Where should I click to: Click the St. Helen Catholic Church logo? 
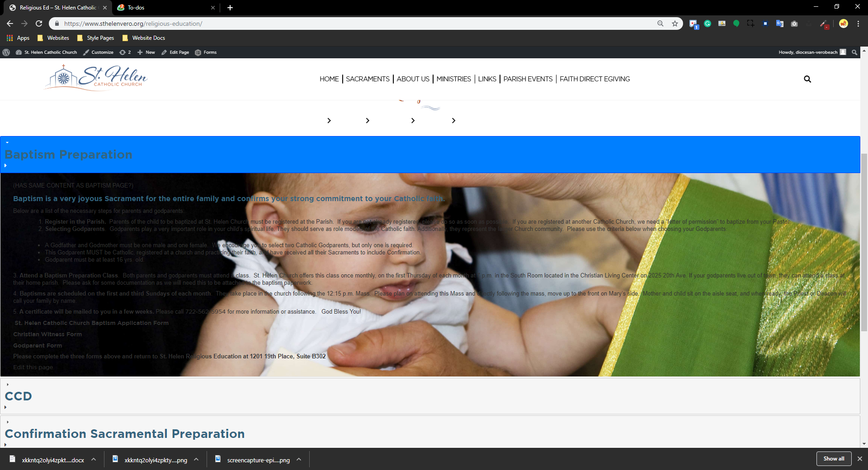point(96,77)
